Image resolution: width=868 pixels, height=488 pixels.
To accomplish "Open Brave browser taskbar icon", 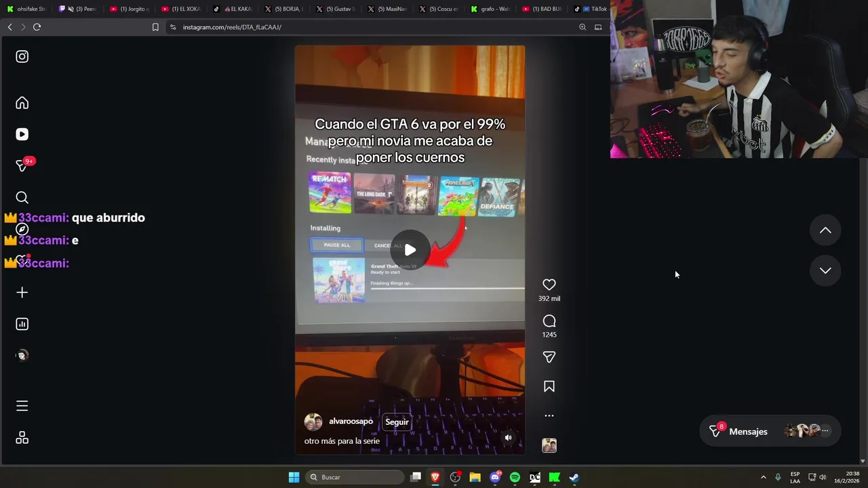I will coord(435,477).
